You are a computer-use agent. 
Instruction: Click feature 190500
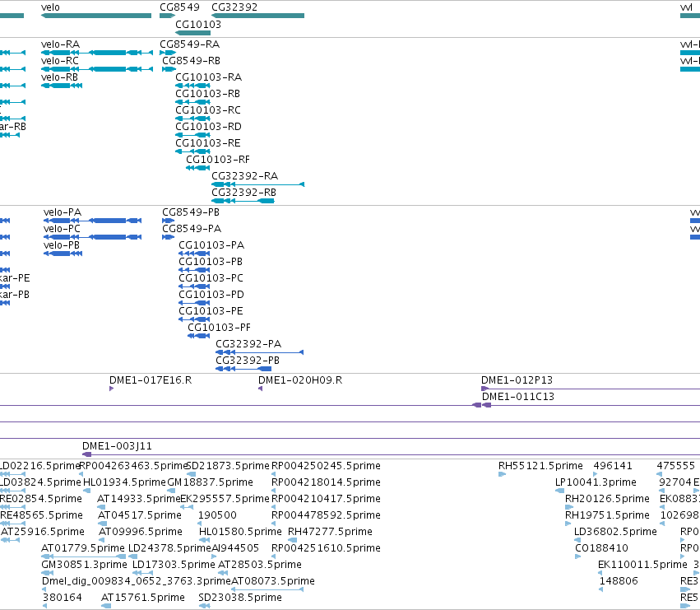tap(201, 524)
